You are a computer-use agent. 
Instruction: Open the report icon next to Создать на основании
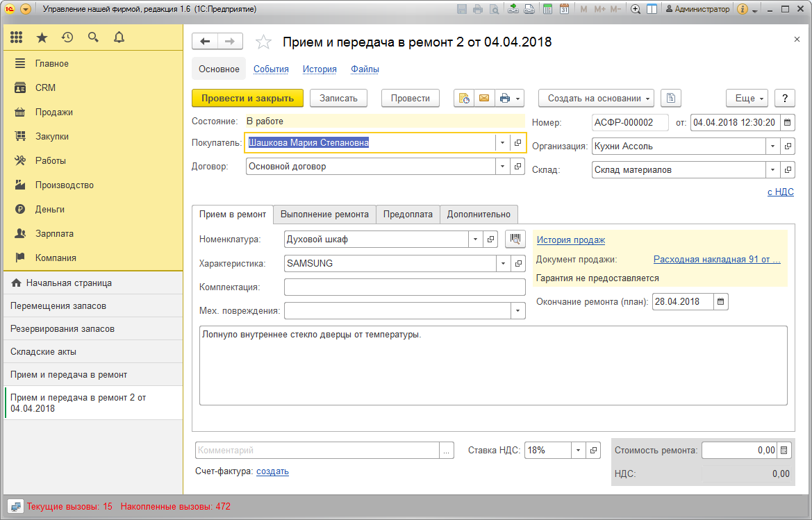click(x=670, y=99)
